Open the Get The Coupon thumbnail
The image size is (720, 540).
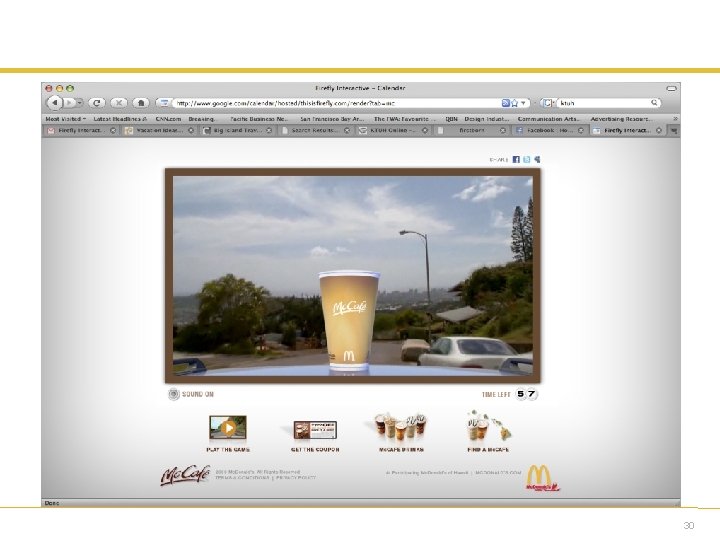tap(315, 431)
